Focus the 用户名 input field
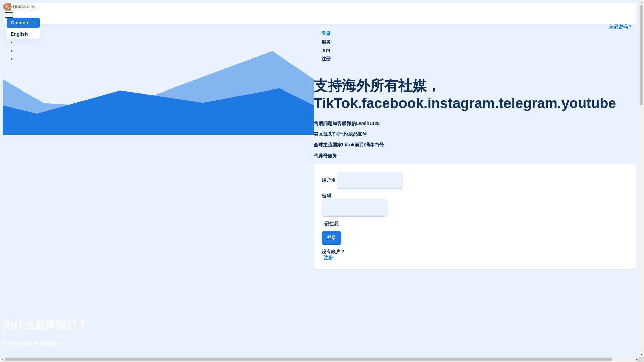The height and width of the screenshot is (362, 644). click(370, 180)
